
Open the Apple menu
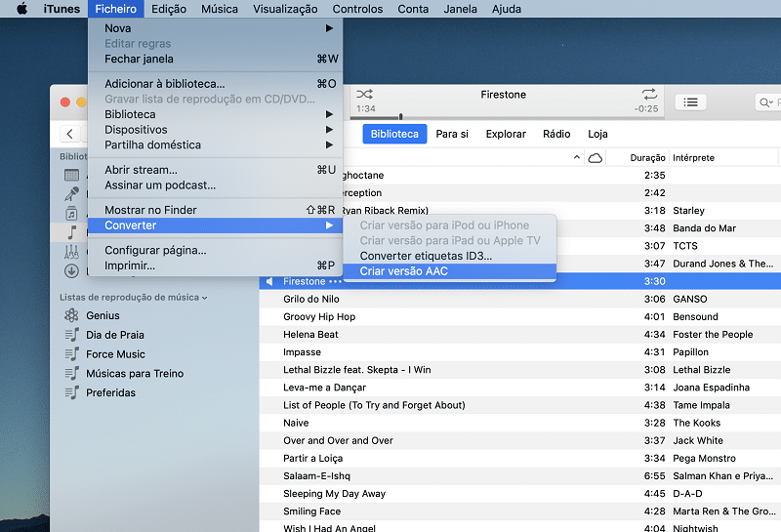pyautogui.click(x=21, y=9)
